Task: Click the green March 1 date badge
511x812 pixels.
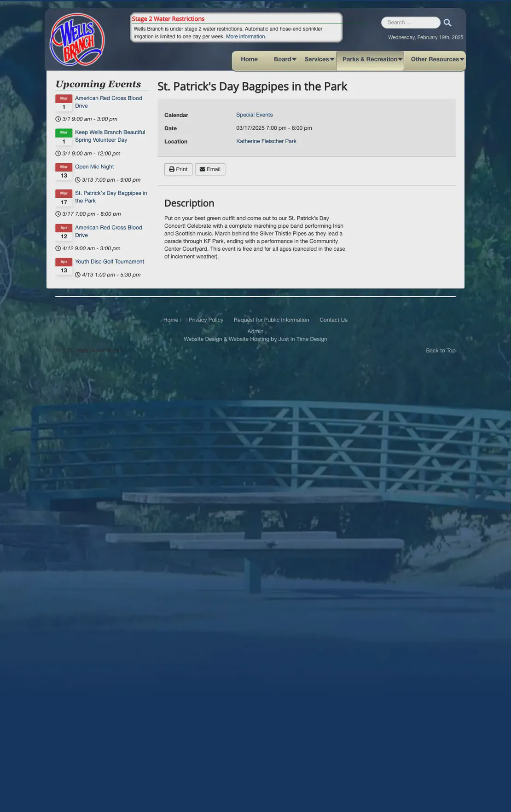Action: point(64,137)
